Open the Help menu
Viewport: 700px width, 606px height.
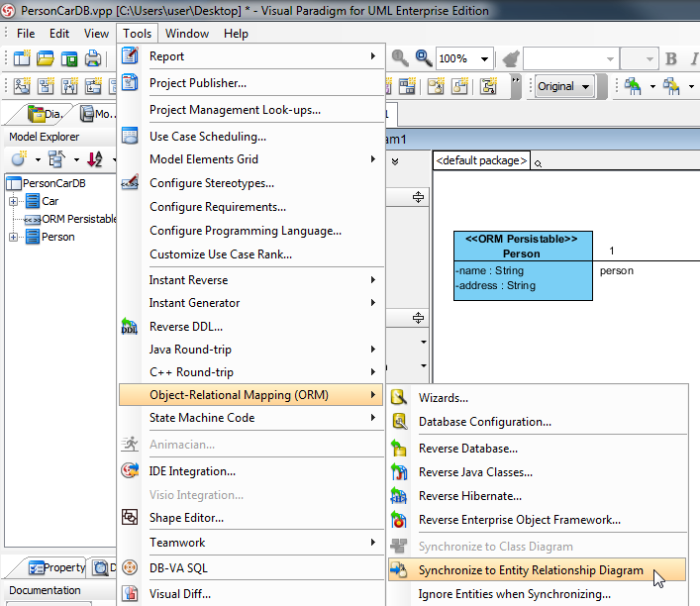[x=236, y=34]
